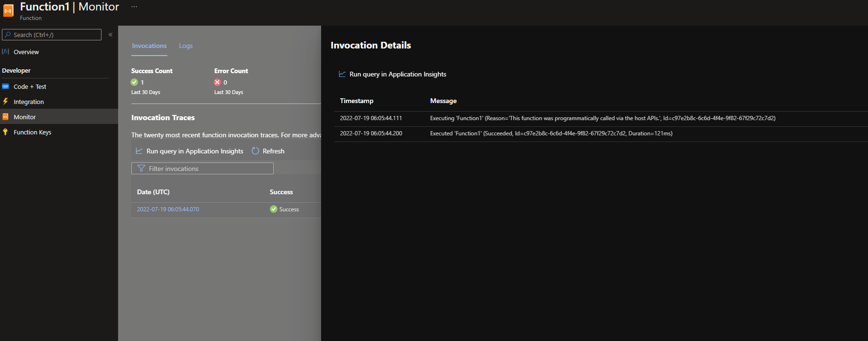Screen dimensions: 868x341
Task: Select the Executed 'Function1' Succeeded message
Action: coord(551,133)
